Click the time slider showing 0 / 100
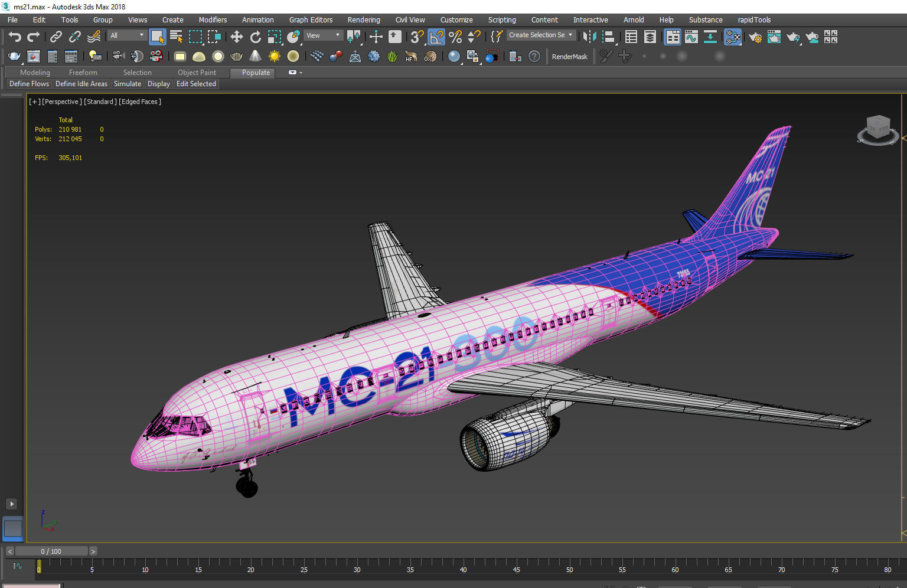Screen dimensions: 907x588 point(51,551)
